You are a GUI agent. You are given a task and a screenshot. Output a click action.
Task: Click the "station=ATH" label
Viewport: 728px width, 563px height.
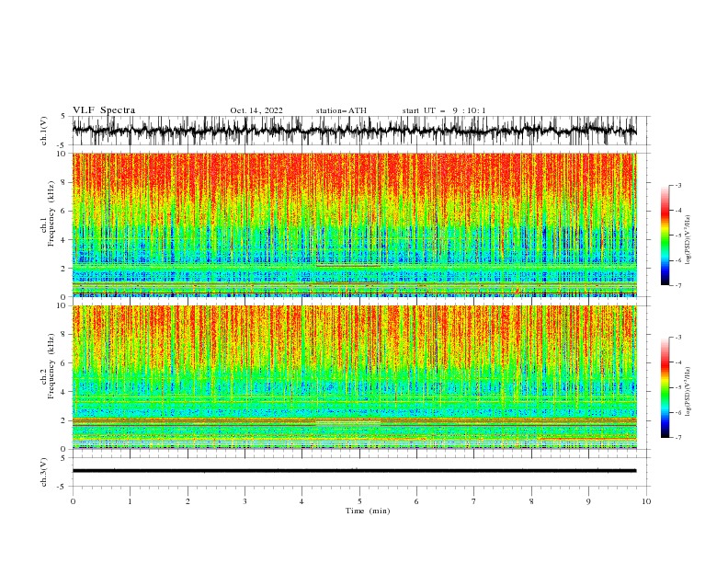[x=341, y=110]
